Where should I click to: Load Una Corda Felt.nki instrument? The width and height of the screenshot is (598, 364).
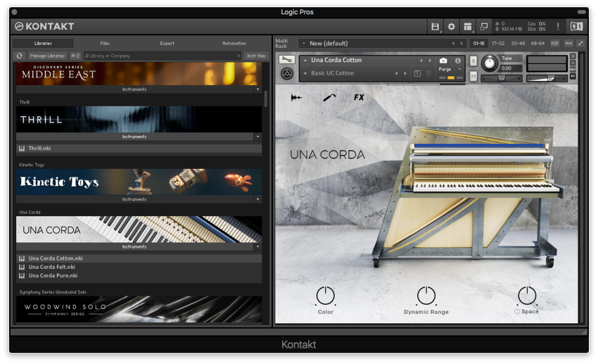(51, 267)
